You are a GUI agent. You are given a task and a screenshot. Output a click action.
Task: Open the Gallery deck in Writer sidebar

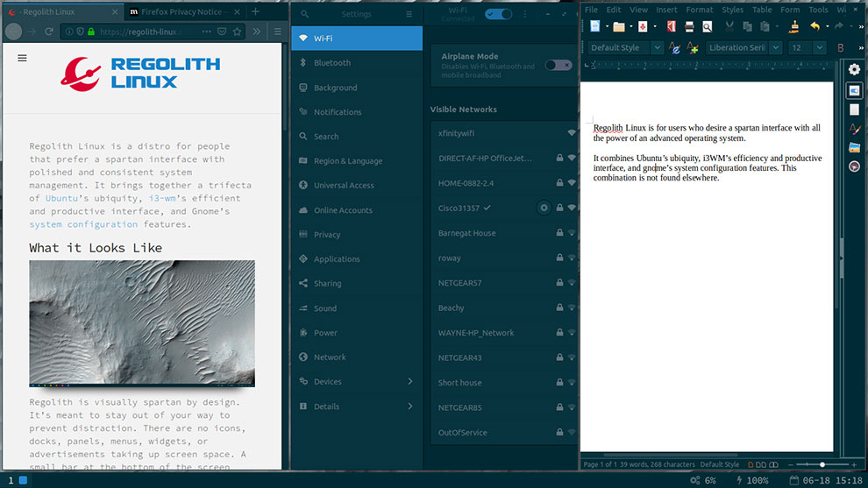854,148
